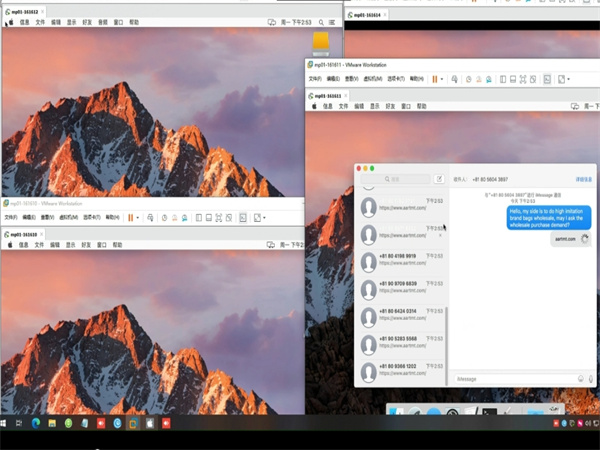Viewport: 600px width, 450px height.
Task: Click the emoji icon in message field
Action: [581, 379]
